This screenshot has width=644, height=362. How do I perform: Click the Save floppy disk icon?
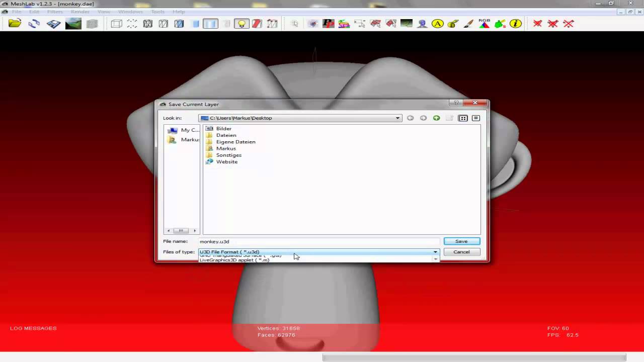tap(54, 24)
